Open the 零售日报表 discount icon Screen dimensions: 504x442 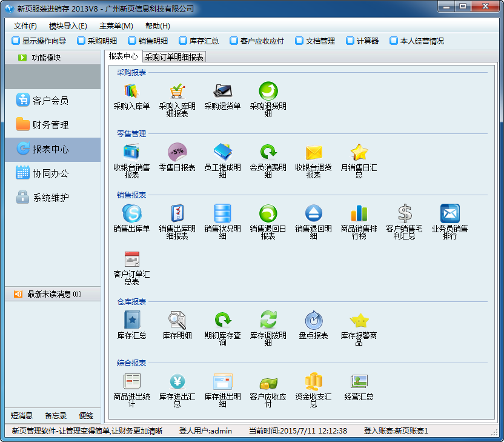[x=177, y=152]
